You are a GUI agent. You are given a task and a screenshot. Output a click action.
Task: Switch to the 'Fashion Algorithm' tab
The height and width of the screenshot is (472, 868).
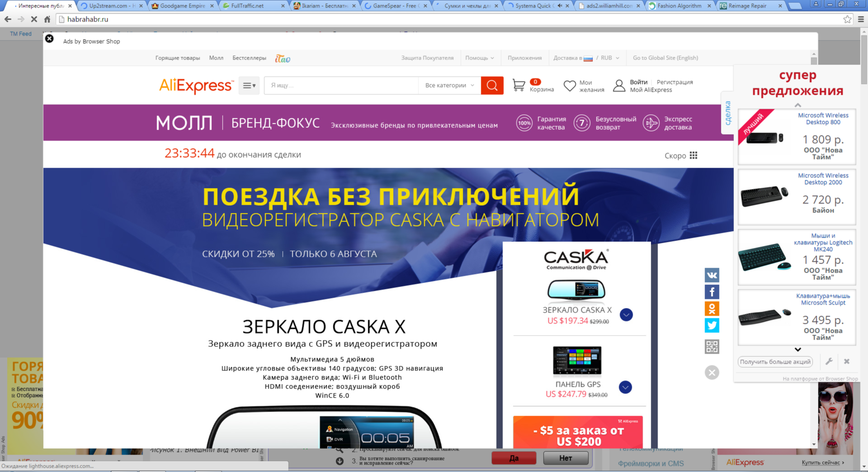pos(679,6)
